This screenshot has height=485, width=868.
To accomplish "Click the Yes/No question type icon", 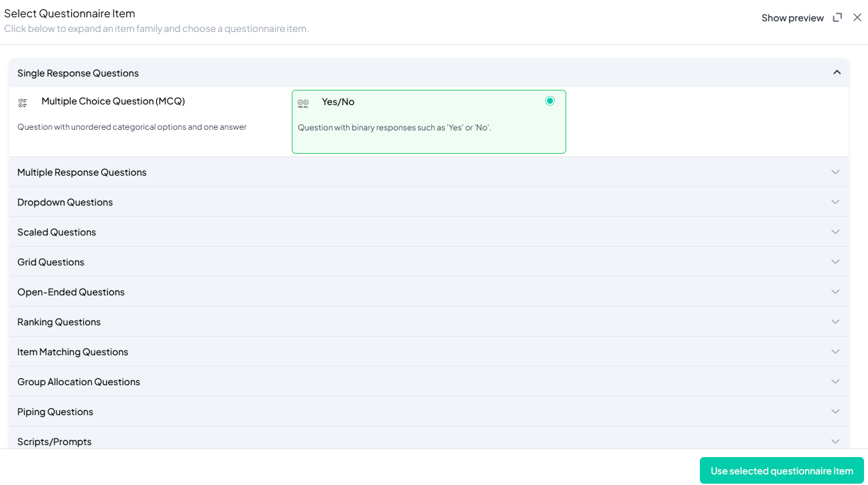I will tap(303, 103).
